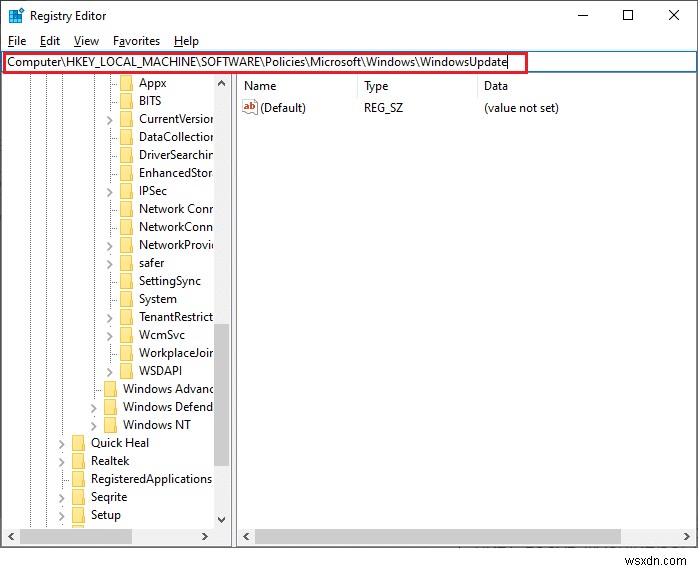Select the Windows Advanced folder icon
The height and width of the screenshot is (571, 698).
pyautogui.click(x=110, y=389)
